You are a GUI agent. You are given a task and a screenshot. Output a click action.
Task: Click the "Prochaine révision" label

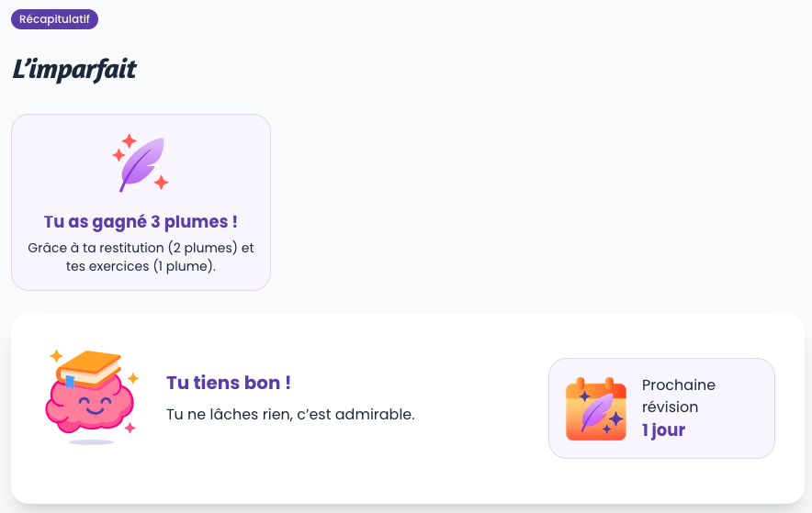tap(678, 396)
